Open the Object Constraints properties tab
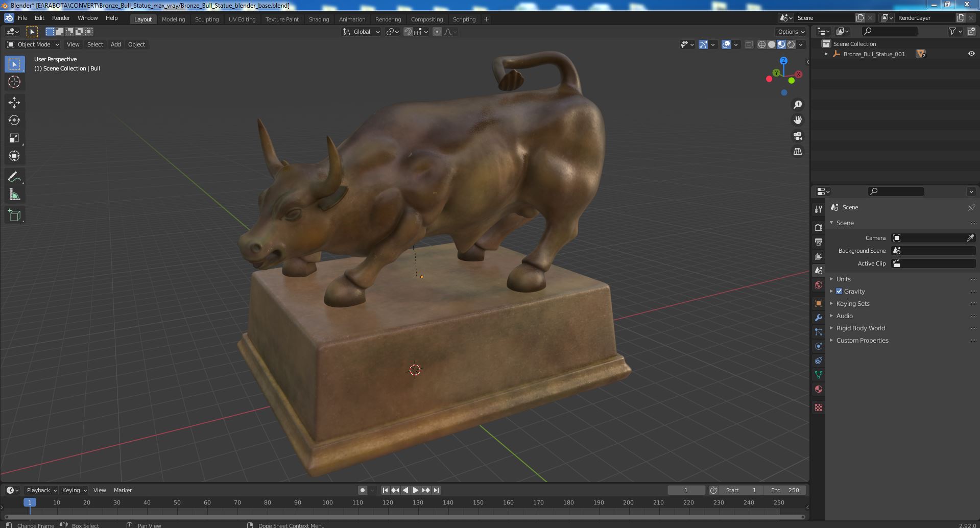 (x=819, y=361)
